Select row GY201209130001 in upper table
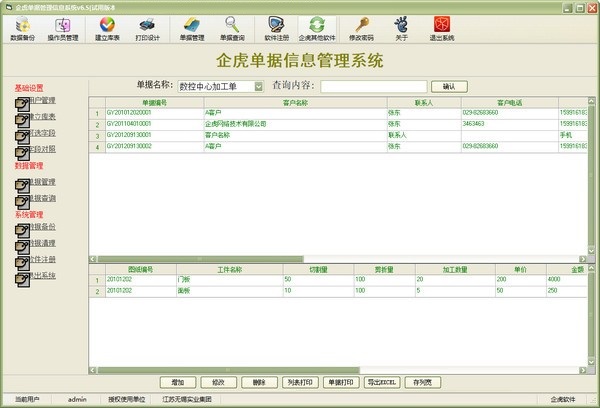Viewport: 600px width, 408px height. (338, 135)
